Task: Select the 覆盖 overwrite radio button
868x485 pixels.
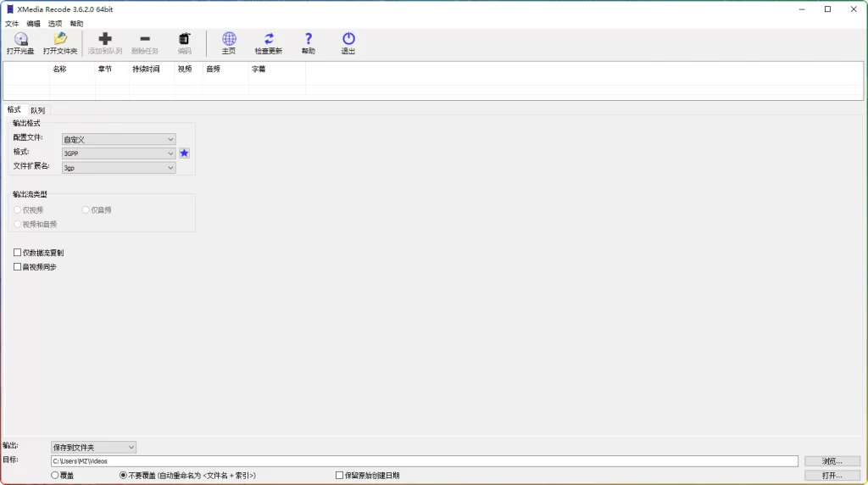Action: coord(55,475)
